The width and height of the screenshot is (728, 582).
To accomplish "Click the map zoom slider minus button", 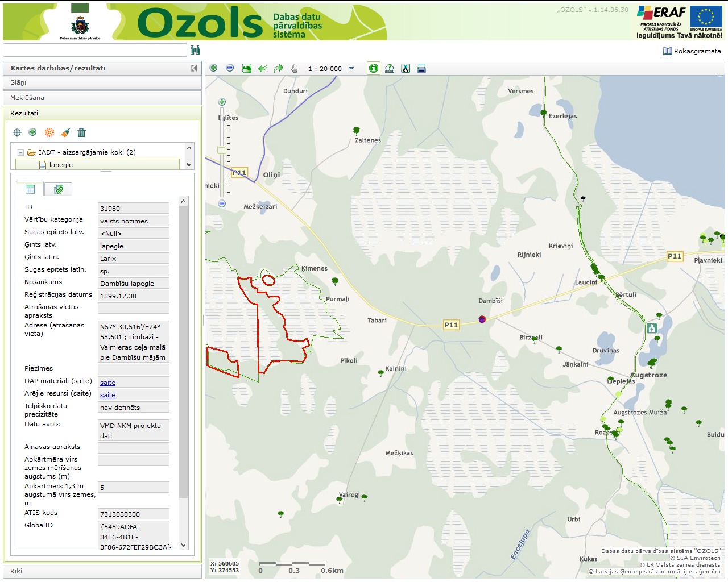I will 222,203.
